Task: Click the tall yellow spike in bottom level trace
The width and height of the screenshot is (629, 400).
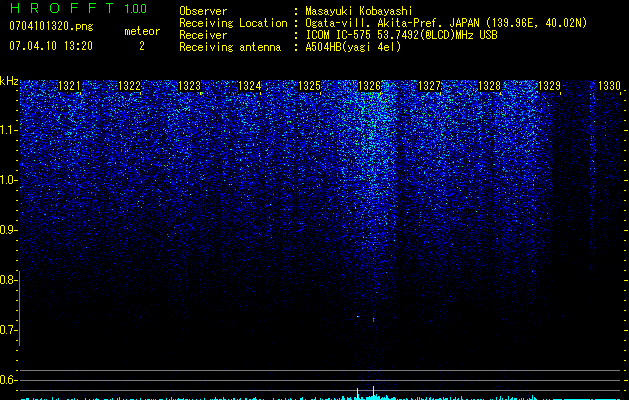Action: tap(373, 392)
